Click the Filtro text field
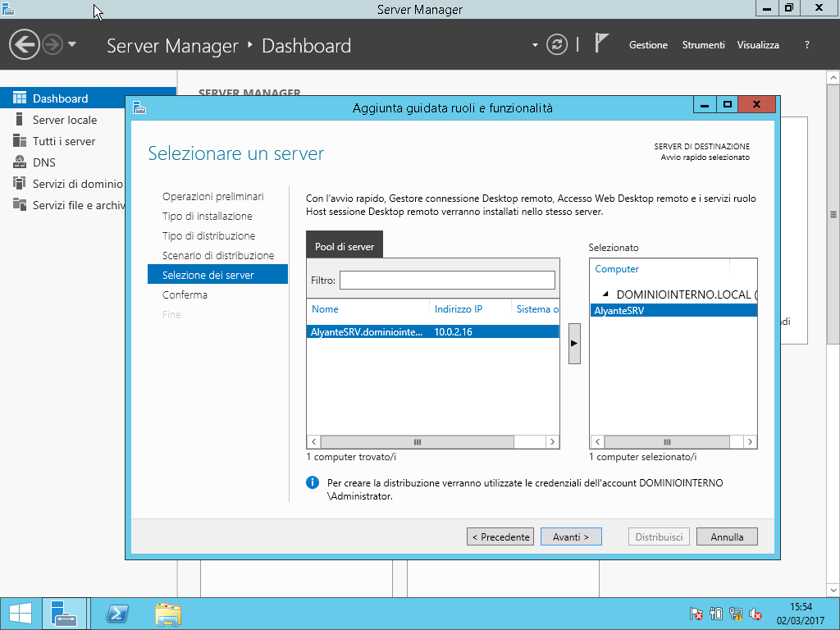The image size is (840, 630). (447, 281)
